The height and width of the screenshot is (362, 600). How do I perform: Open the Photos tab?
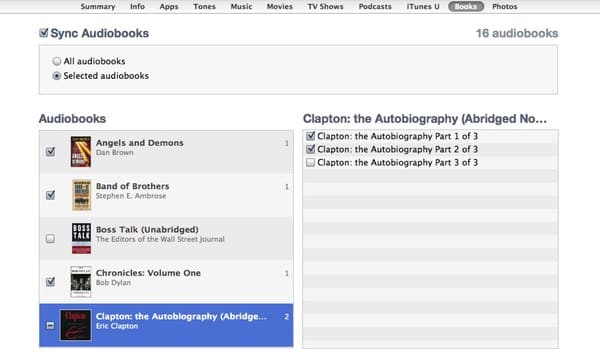(504, 7)
